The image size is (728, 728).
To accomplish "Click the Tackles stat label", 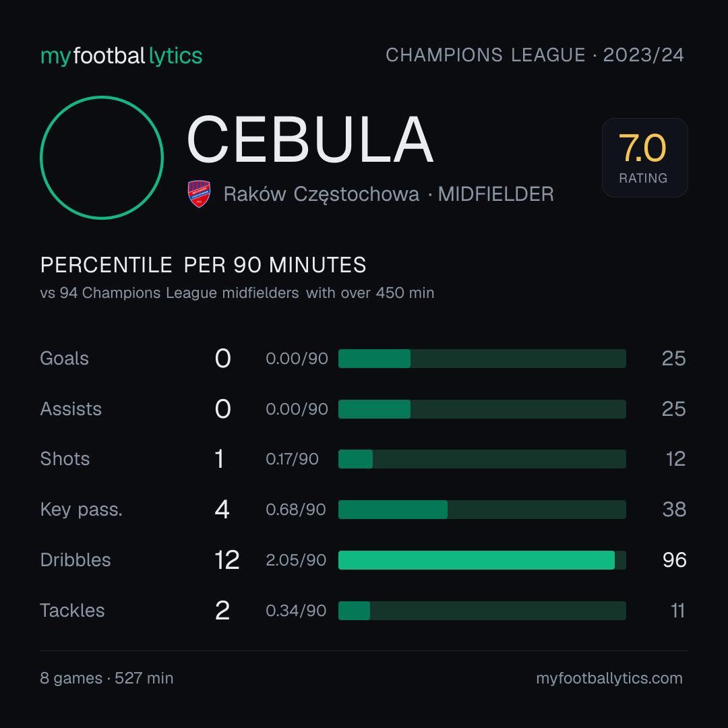I will 72,611.
